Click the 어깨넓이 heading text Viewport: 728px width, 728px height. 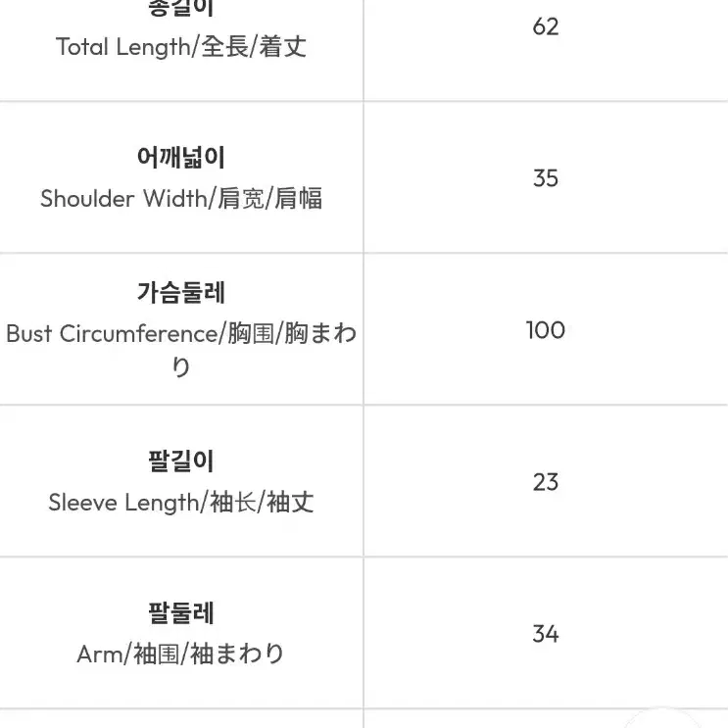(181, 157)
